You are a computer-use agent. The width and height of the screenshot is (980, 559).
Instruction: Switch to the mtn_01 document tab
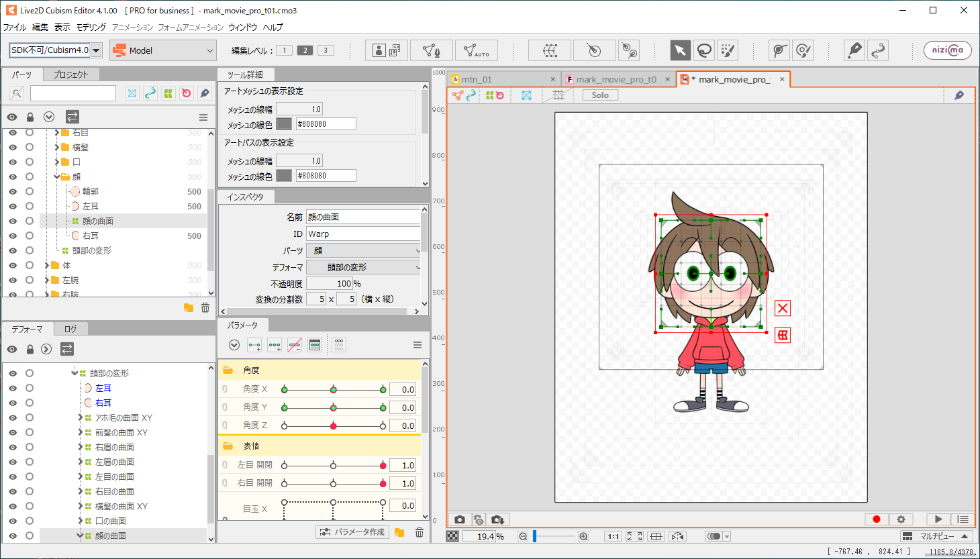tap(503, 79)
